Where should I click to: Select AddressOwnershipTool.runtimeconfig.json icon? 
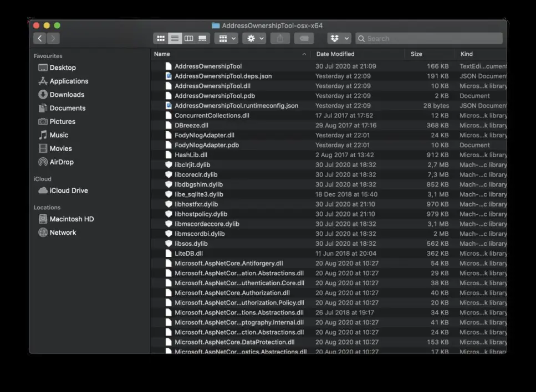coord(169,106)
